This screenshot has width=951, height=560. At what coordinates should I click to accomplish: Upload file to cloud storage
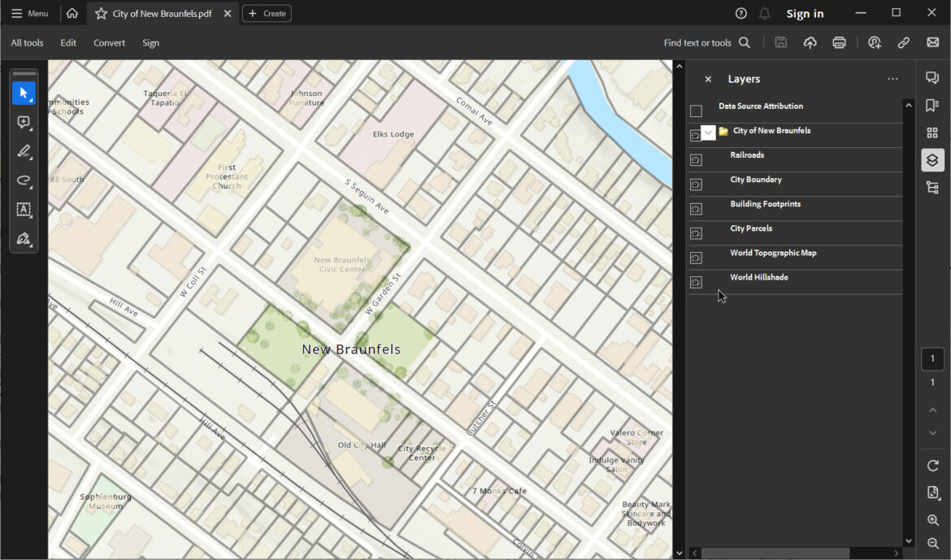click(810, 42)
